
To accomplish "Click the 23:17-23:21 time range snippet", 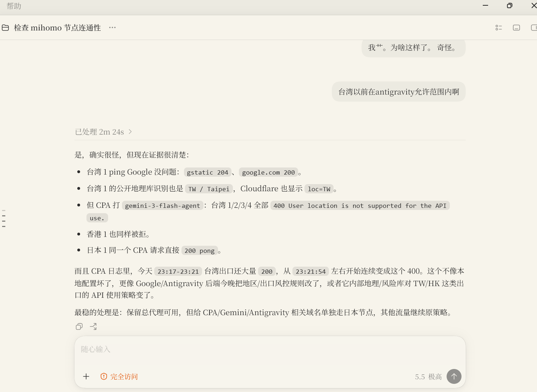I will 178,272.
